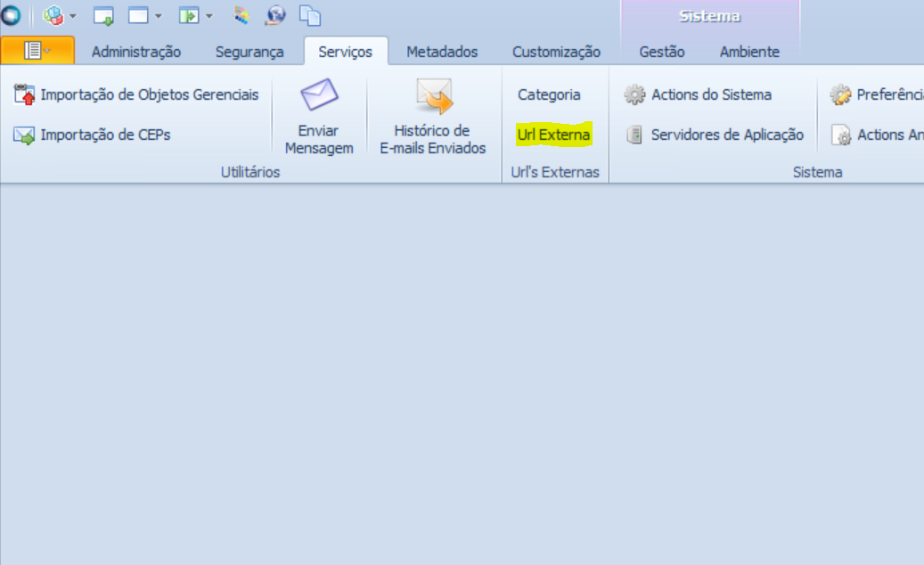This screenshot has height=565, width=924.
Task: Select the Serviços ribbon tab
Action: click(x=346, y=52)
